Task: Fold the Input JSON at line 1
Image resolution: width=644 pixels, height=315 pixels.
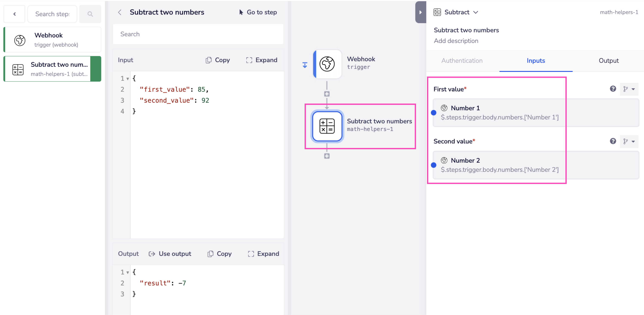Action: click(128, 79)
